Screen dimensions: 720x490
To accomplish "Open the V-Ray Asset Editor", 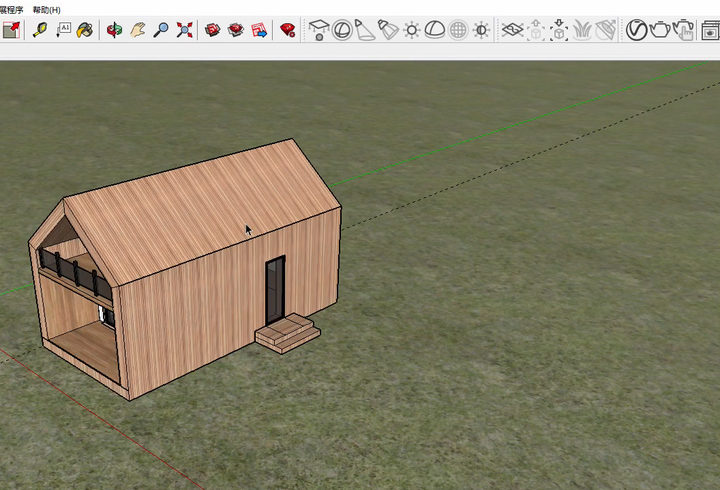I will (636, 30).
